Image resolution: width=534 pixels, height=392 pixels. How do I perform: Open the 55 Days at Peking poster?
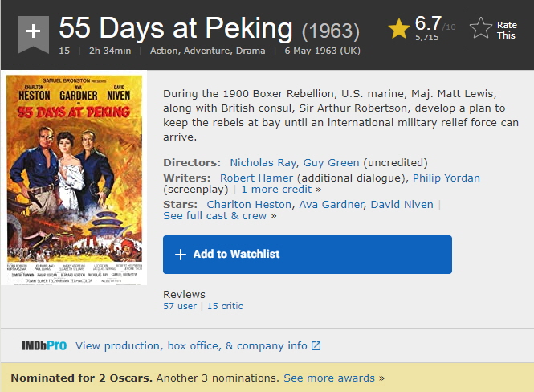pos(74,179)
